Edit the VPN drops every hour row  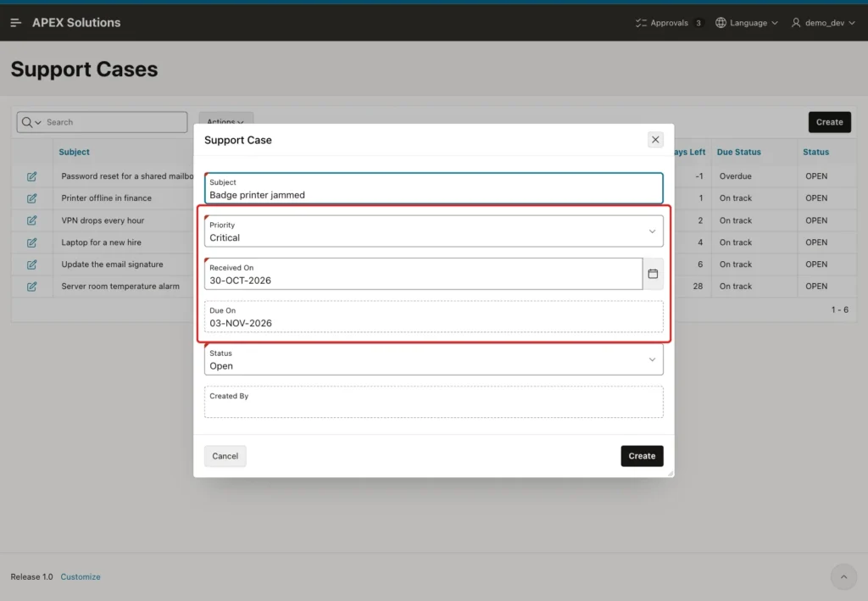[x=31, y=220]
